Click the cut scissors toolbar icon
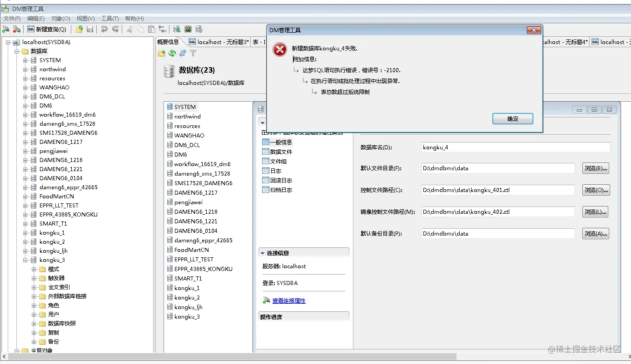This screenshot has width=631, height=364. (130, 30)
